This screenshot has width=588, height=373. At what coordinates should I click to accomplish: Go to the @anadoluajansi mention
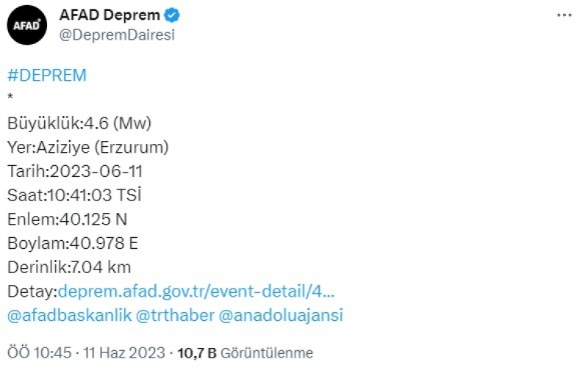click(x=281, y=316)
